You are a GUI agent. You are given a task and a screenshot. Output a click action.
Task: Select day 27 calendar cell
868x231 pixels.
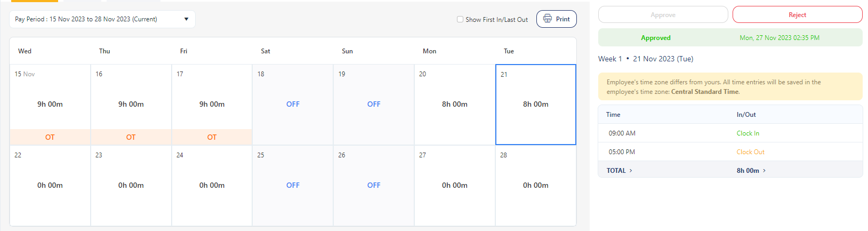point(455,185)
